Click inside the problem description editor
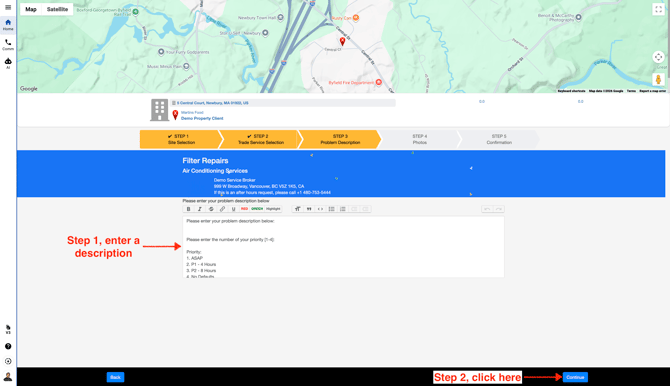The image size is (670, 386). (x=344, y=247)
